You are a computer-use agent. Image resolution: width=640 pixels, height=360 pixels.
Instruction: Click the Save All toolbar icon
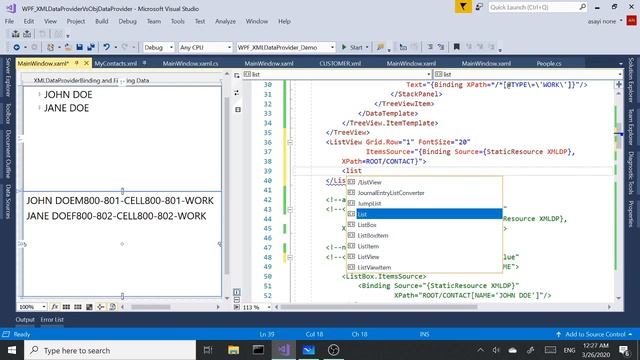(x=91, y=47)
